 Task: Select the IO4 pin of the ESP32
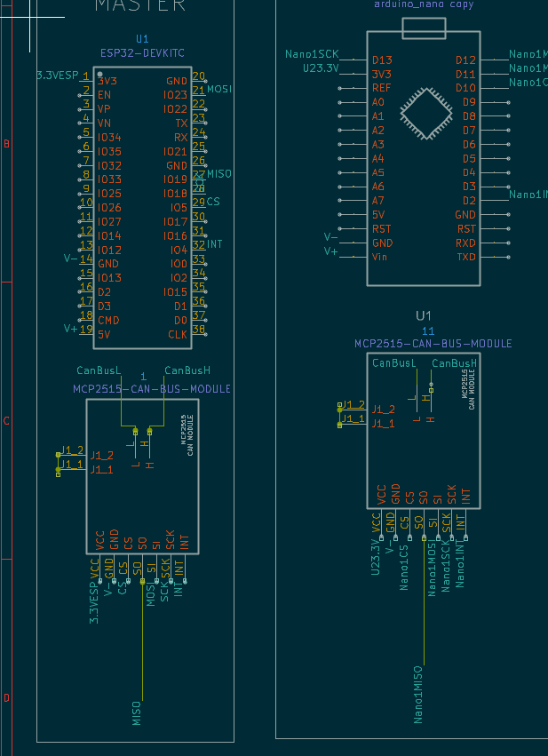[x=179, y=251]
